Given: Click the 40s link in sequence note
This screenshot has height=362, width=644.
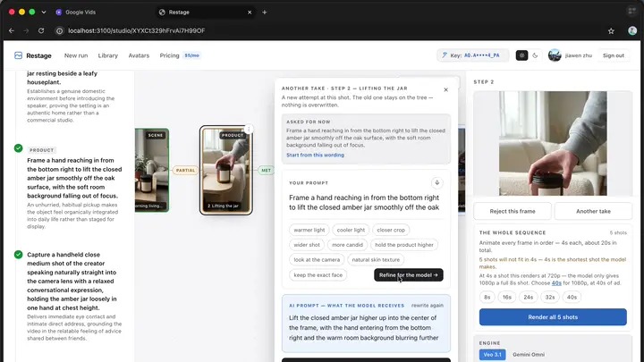Looking at the screenshot, I should point(556,283).
